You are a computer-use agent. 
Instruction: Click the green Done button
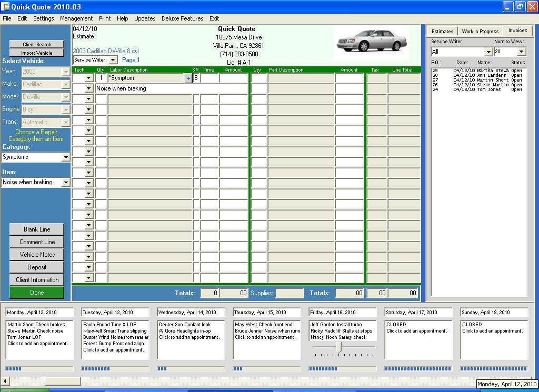[x=37, y=293]
